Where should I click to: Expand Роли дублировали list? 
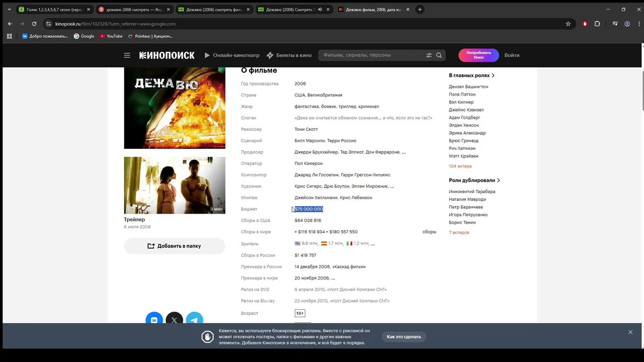coord(474,180)
